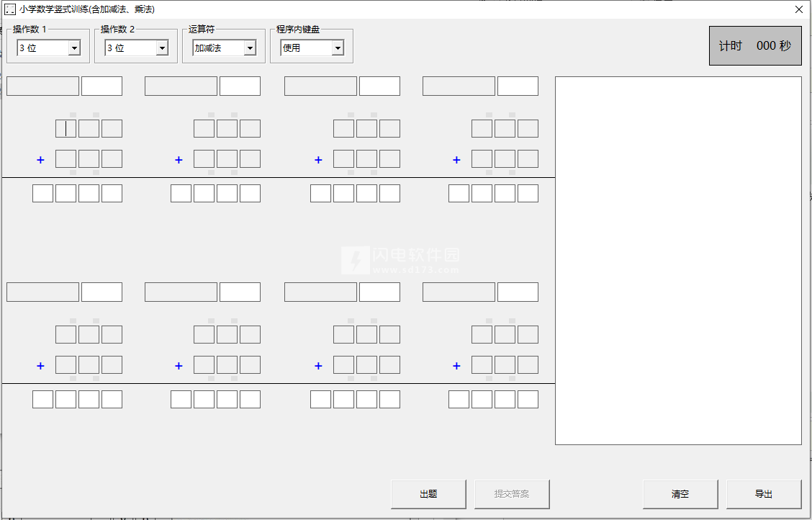
Task: Click the white header field of top-left problem
Action: coord(101,86)
